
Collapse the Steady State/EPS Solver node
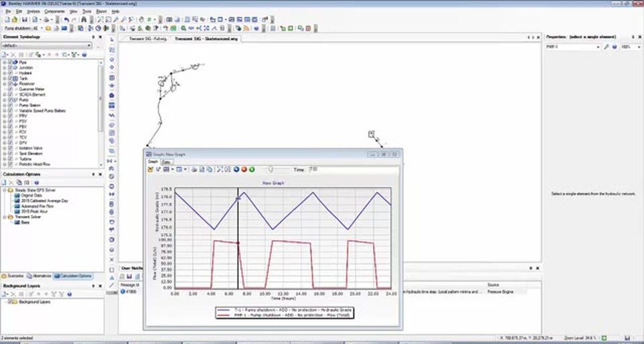click(5, 190)
